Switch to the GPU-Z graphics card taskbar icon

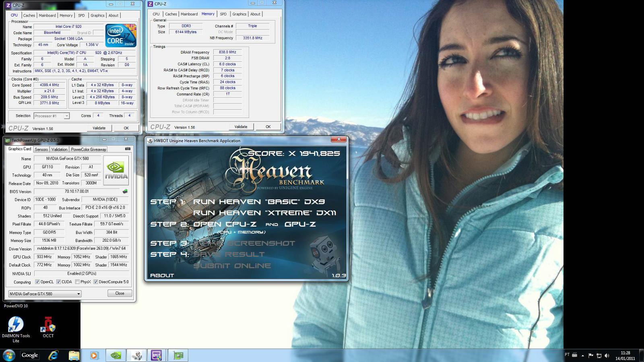click(178, 355)
